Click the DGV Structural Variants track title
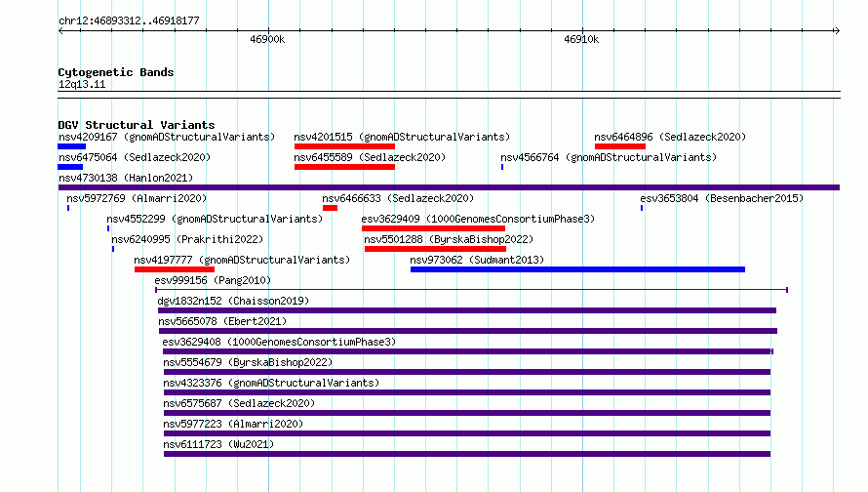This screenshot has height=492, width=868. click(x=137, y=125)
